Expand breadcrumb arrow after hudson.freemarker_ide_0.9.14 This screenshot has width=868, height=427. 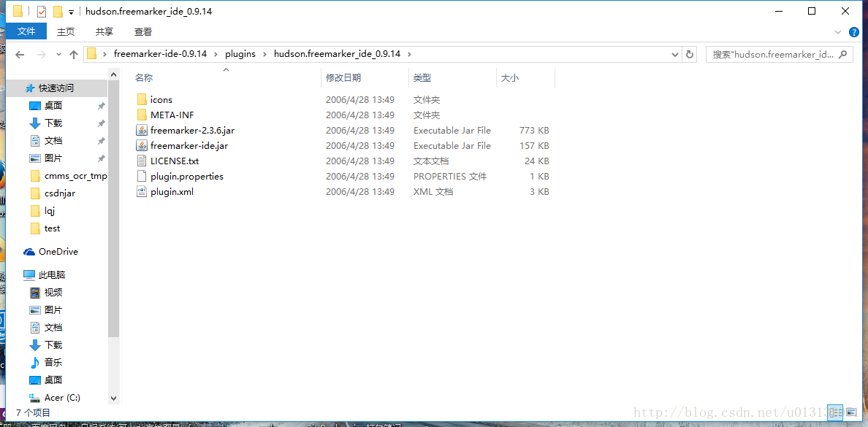[408, 54]
